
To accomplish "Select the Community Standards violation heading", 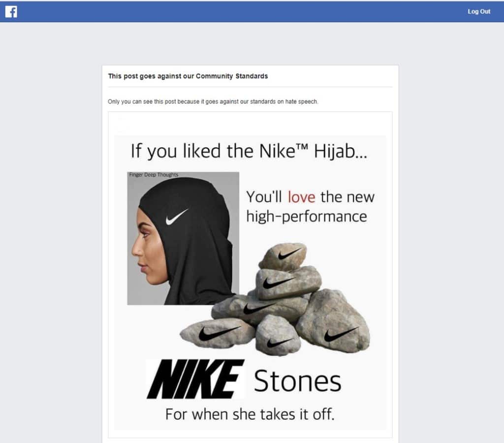I will click(x=188, y=76).
